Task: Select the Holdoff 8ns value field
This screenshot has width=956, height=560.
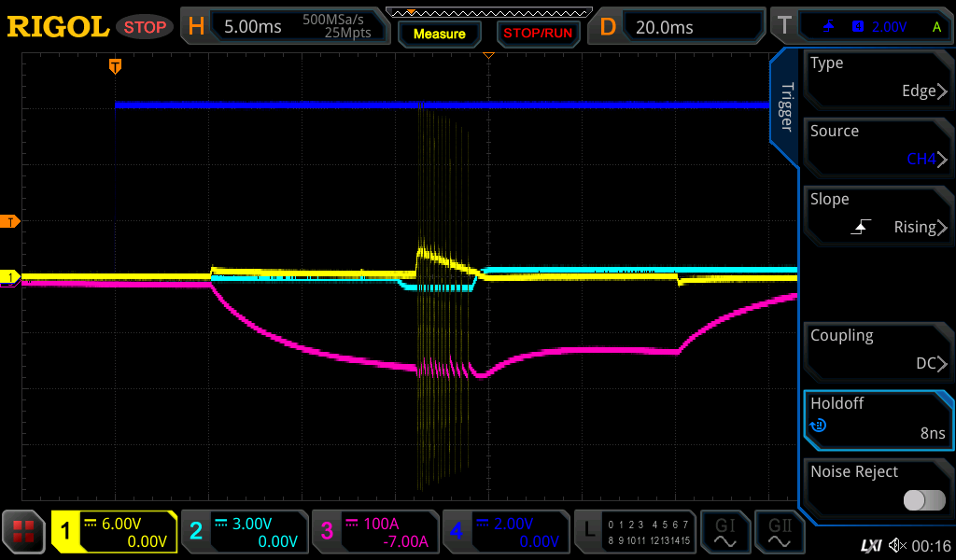Action: (x=878, y=419)
